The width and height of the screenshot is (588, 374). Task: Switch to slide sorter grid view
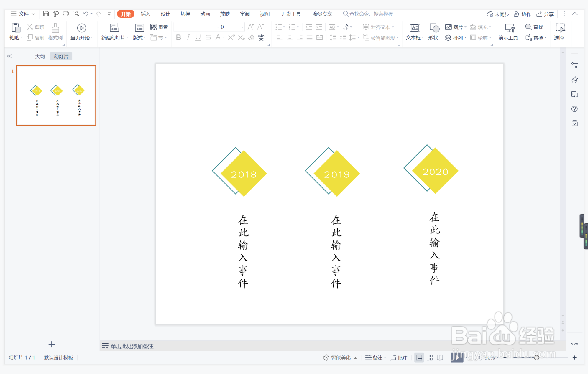[x=430, y=357]
